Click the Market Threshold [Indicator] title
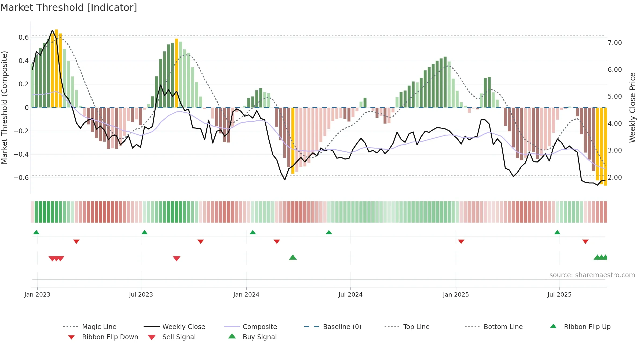644x362 pixels. [x=69, y=8]
